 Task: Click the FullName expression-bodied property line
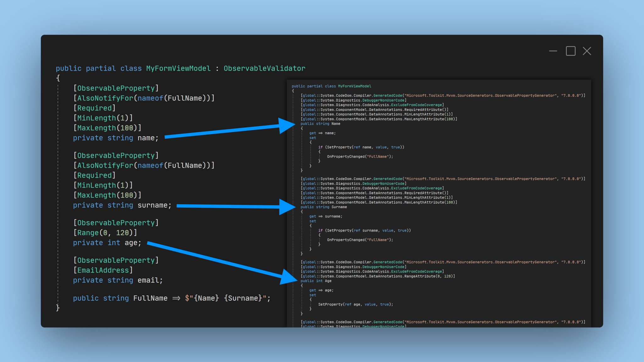click(x=171, y=298)
